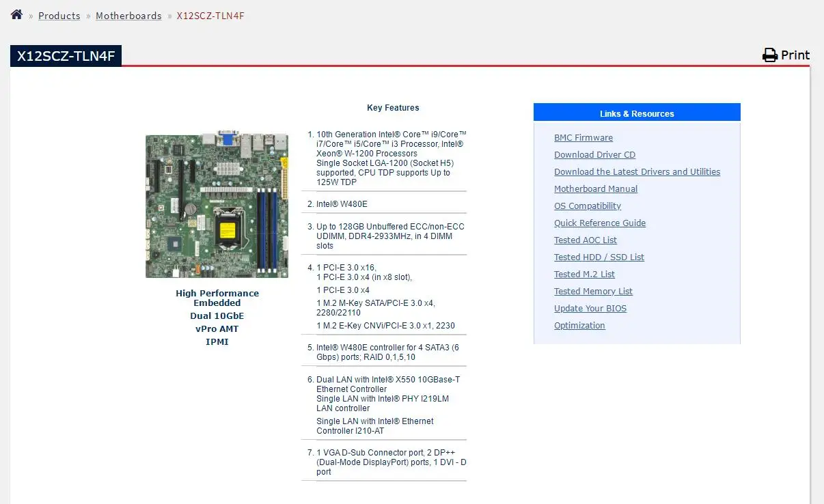Click the Dual 10GbE caption
824x504 pixels.
[217, 316]
